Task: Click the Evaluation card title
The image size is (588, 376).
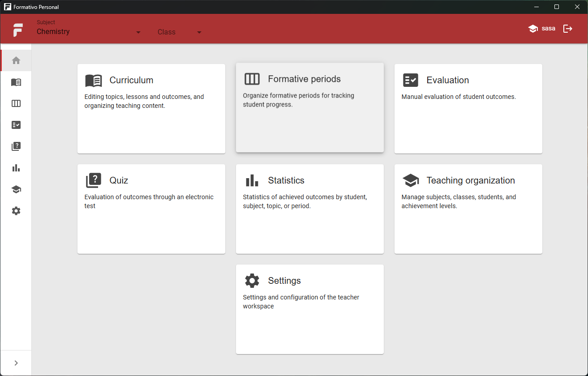Action: (x=448, y=80)
